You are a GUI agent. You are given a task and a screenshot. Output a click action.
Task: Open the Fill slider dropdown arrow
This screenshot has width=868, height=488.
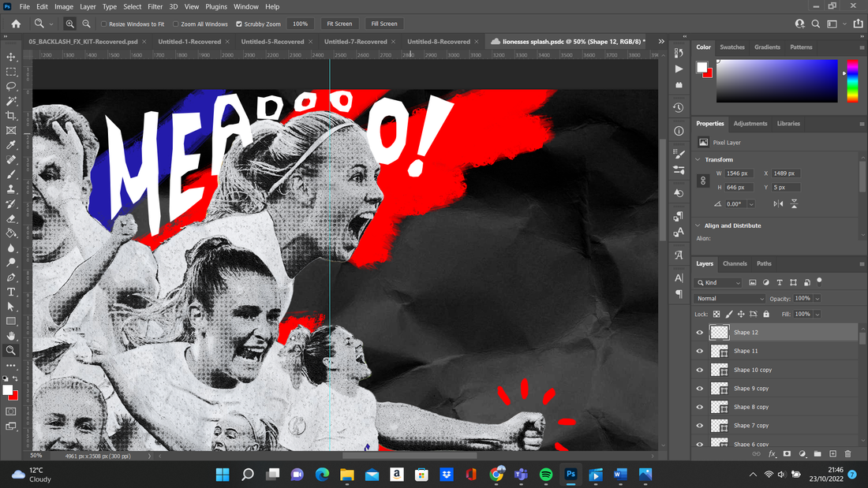817,315
